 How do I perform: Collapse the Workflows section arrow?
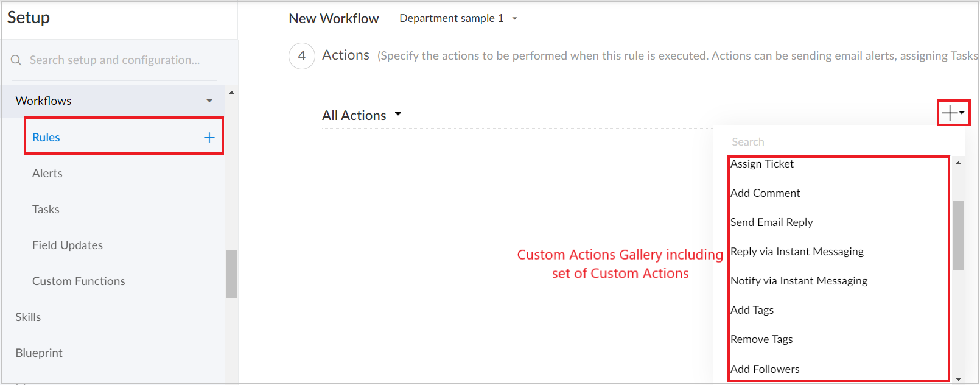[x=209, y=101]
